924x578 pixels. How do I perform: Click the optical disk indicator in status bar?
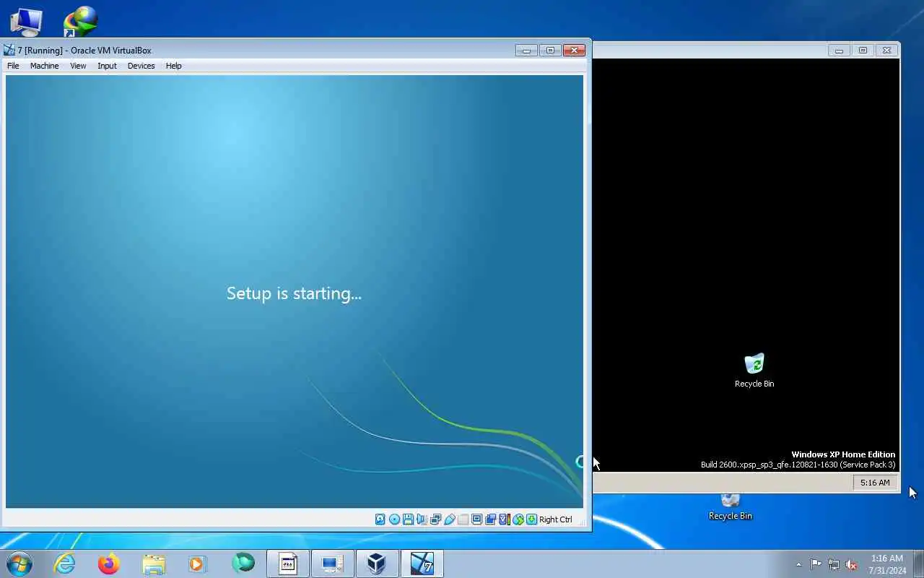[395, 519]
